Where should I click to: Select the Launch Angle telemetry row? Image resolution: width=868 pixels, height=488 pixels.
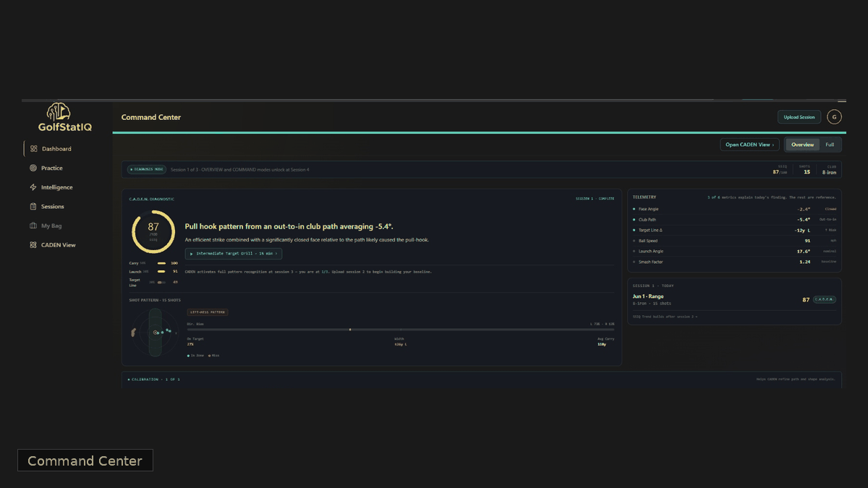point(735,251)
